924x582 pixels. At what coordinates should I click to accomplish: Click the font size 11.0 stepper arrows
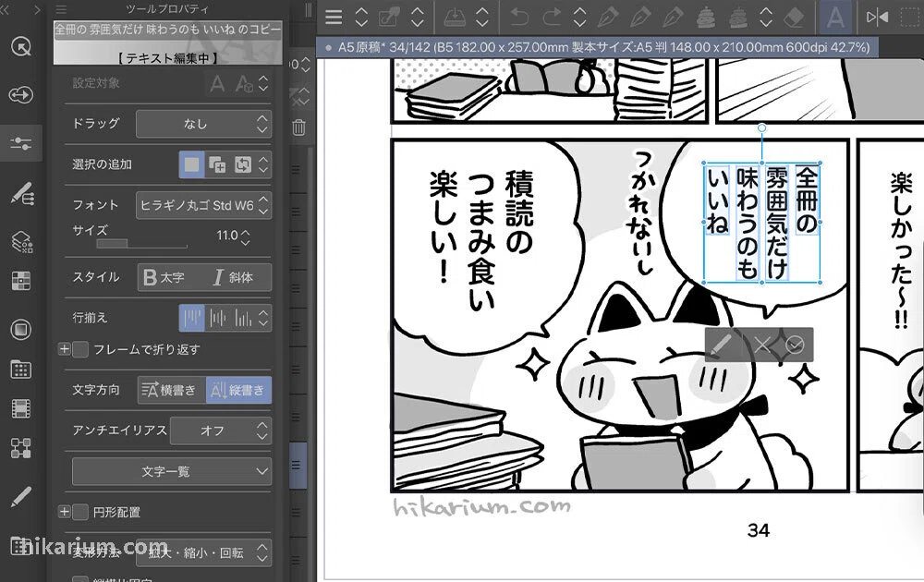[x=246, y=236]
